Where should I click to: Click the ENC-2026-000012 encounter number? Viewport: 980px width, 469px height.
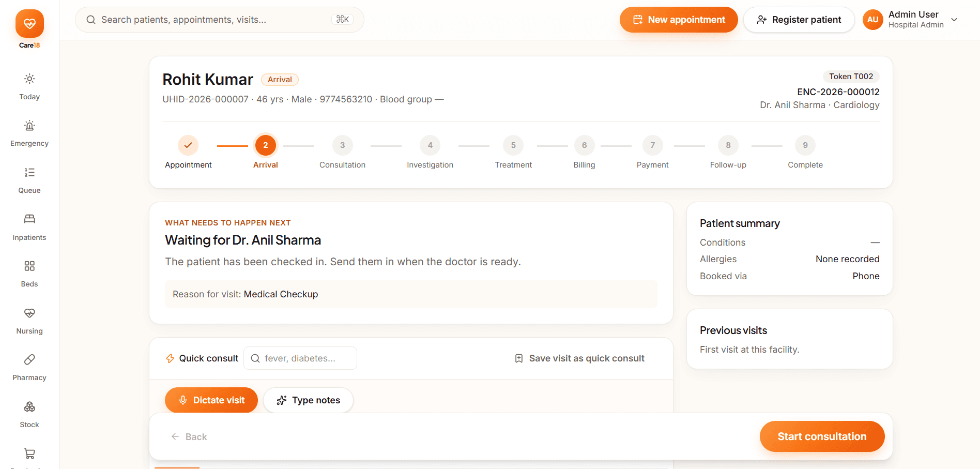pyautogui.click(x=838, y=92)
